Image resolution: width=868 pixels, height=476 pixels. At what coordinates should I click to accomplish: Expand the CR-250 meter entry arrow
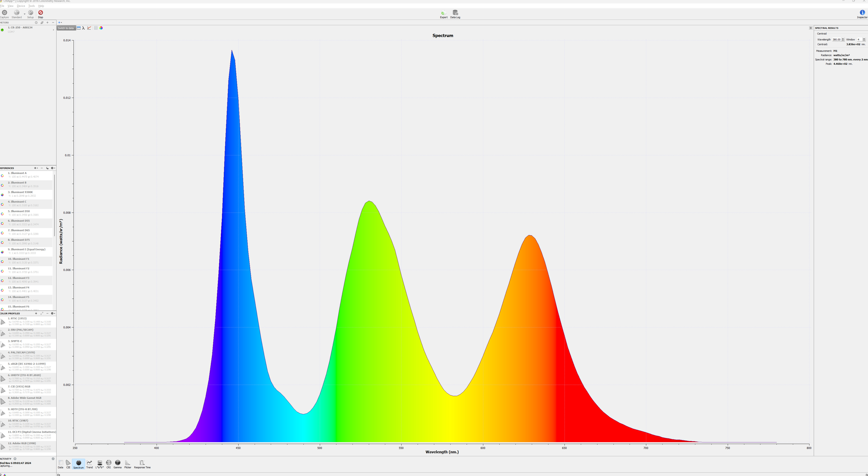53,30
